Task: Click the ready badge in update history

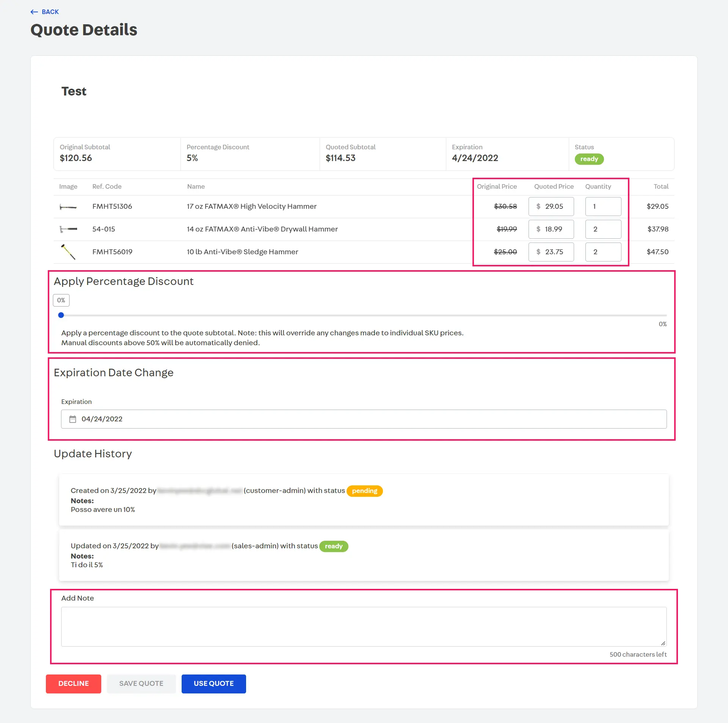Action: click(334, 546)
